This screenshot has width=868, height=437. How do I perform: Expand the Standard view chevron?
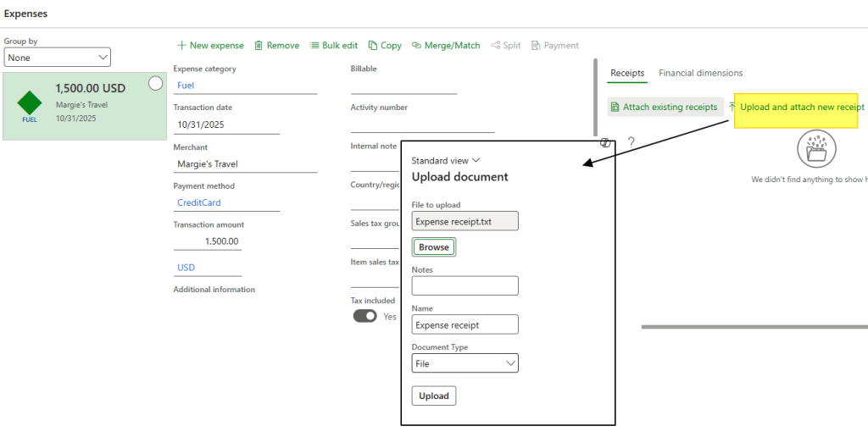(x=476, y=160)
